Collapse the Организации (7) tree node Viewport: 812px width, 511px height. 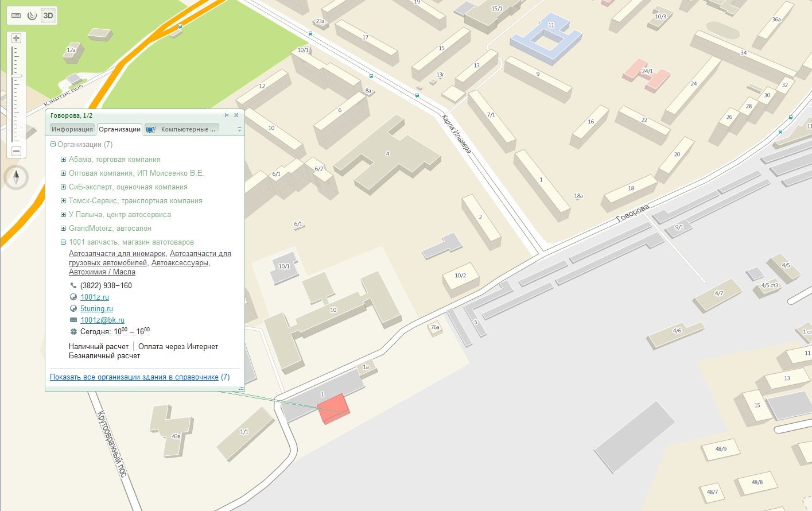[53, 145]
